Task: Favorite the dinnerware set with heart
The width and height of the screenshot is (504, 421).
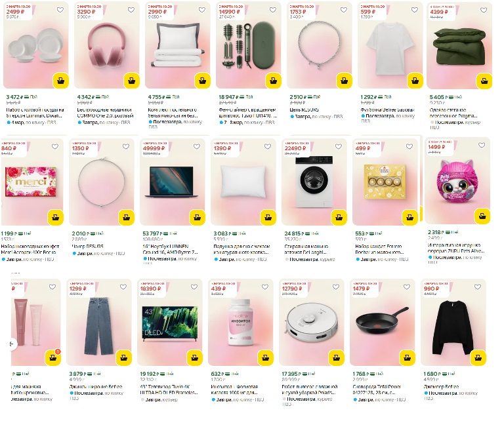Action: coord(60,10)
